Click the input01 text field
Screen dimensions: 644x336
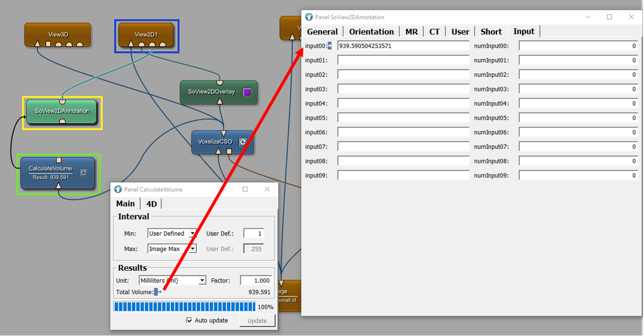click(x=403, y=60)
